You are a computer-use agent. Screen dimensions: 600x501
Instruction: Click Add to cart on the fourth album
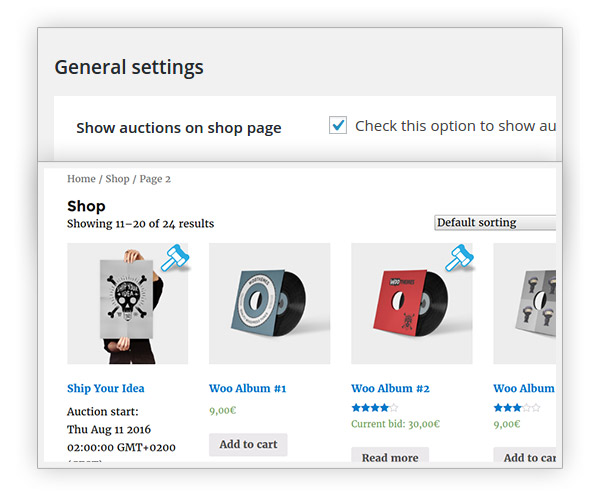(525, 455)
